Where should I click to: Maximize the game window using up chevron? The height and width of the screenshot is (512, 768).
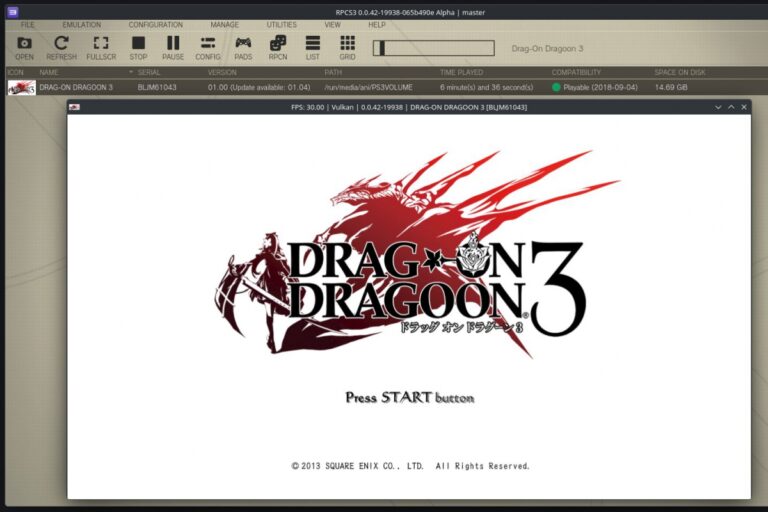(731, 107)
